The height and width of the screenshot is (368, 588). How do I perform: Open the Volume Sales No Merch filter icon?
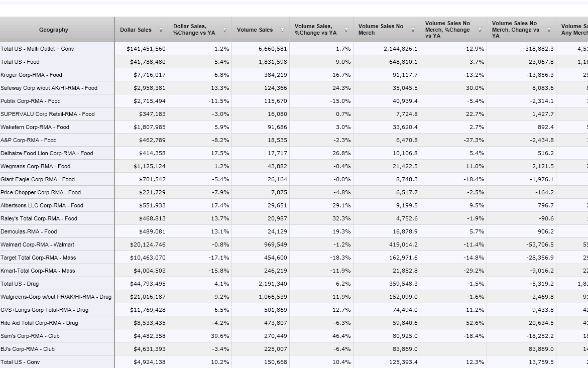click(x=413, y=30)
